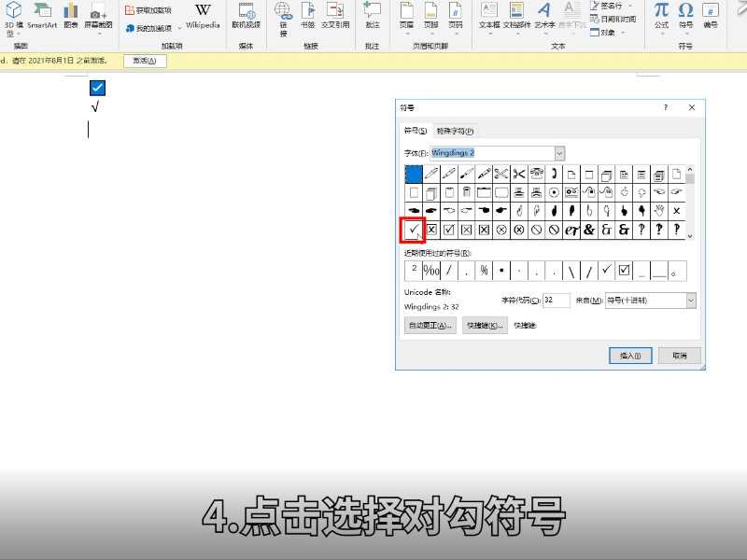
Task: Click the Wikipedia add-in icon
Action: point(203,16)
